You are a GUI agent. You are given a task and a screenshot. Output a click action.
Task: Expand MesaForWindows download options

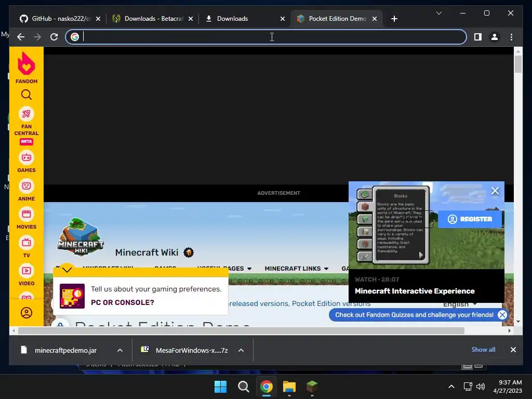(241, 350)
